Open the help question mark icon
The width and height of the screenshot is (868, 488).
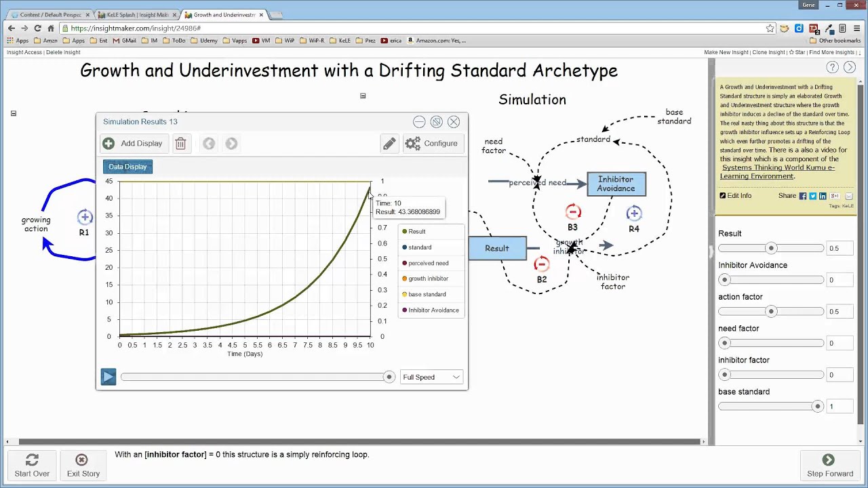pyautogui.click(x=832, y=67)
